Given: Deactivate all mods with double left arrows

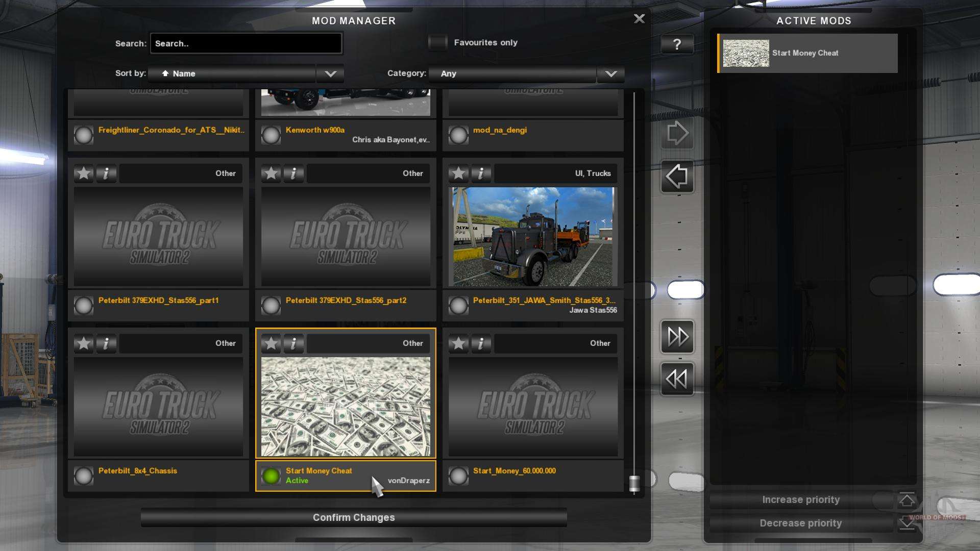Looking at the screenshot, I should click(x=677, y=379).
